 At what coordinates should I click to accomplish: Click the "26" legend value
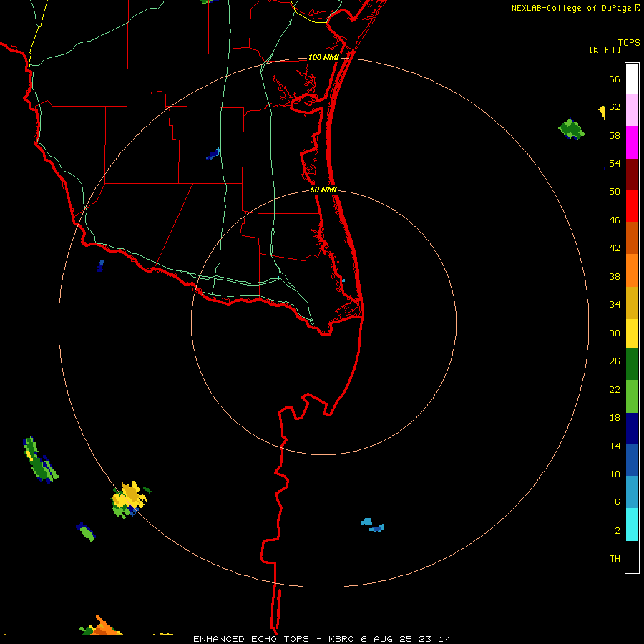tap(615, 361)
